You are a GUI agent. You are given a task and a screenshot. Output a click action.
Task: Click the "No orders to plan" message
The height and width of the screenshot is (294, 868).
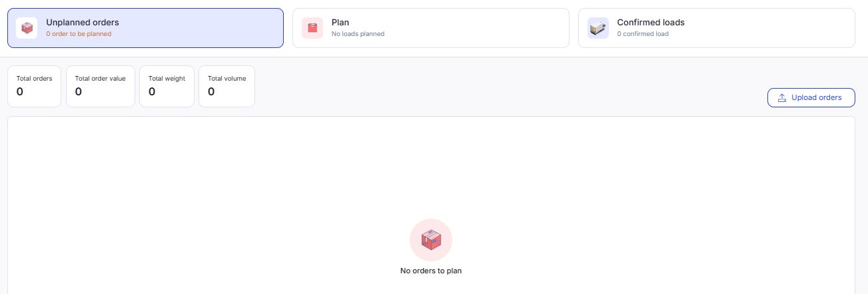431,271
